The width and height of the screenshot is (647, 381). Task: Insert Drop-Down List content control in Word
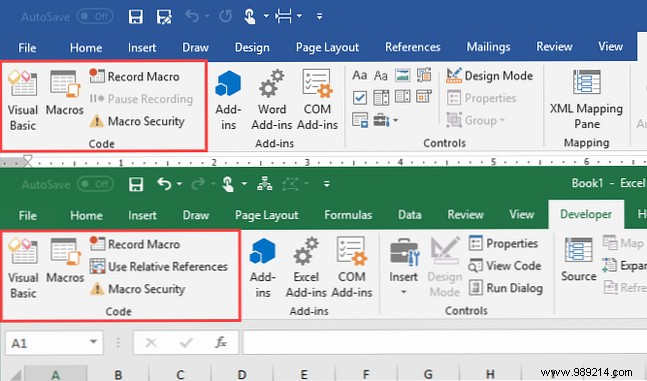[x=402, y=97]
